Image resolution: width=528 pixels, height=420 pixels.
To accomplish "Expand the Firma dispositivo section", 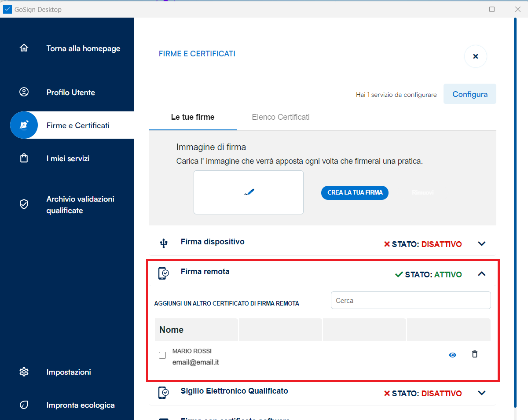I will tap(482, 243).
